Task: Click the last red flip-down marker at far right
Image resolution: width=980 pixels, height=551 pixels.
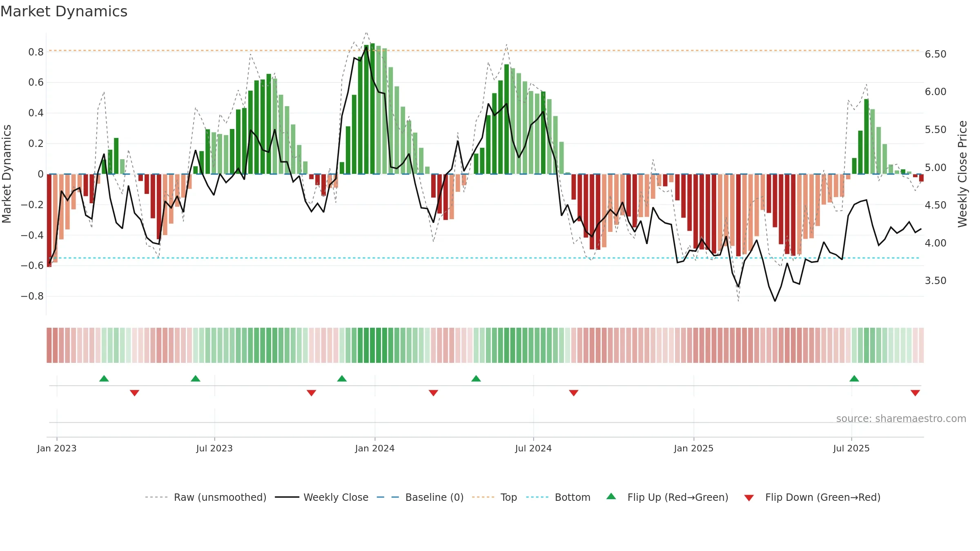Action: pos(915,393)
